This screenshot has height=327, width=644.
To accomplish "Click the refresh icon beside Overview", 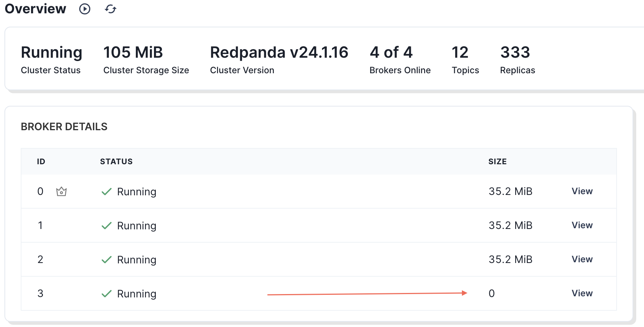I will coord(110,9).
